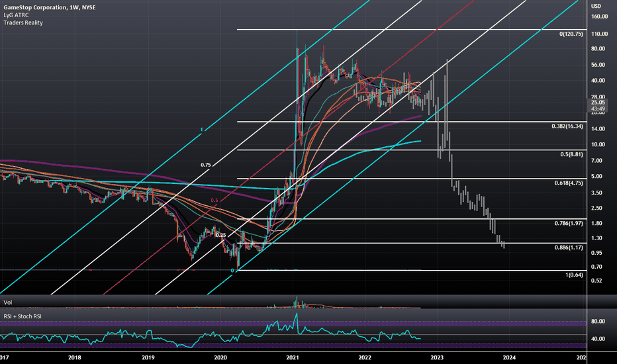Click the current price tag 25.05

click(598, 103)
